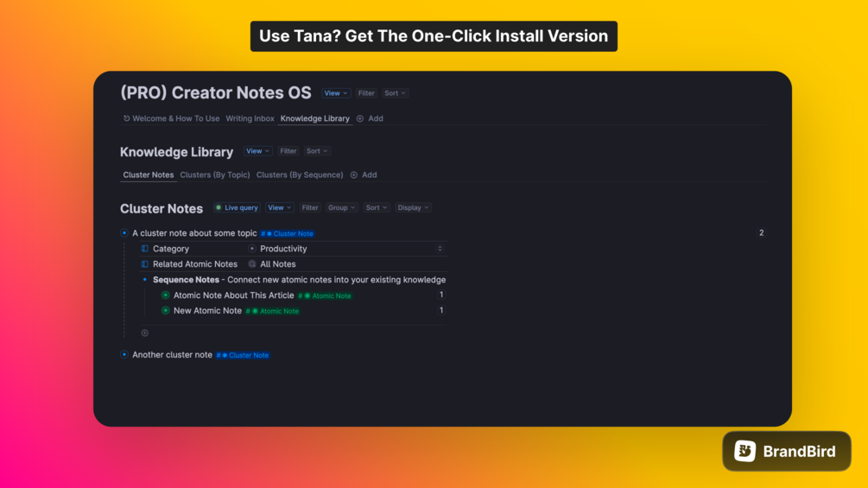The height and width of the screenshot is (488, 868).
Task: Click the 'All Notes' value text
Action: pyautogui.click(x=278, y=264)
